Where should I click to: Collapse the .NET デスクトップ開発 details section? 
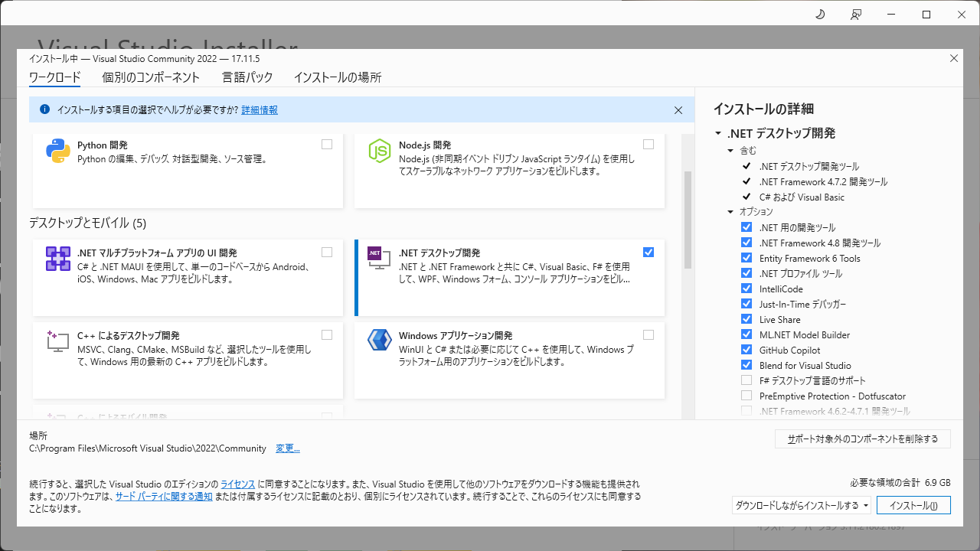pos(718,133)
